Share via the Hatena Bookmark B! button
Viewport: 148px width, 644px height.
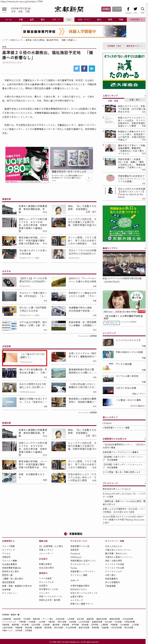pyautogui.click(x=92, y=69)
